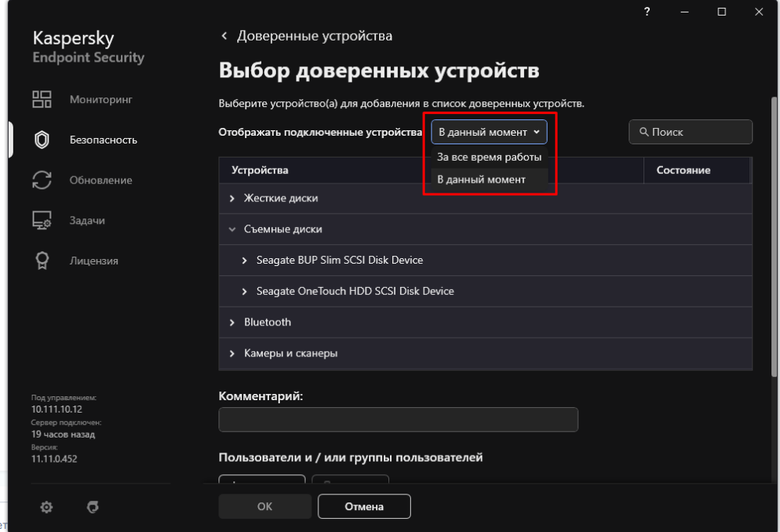Image resolution: width=780 pixels, height=532 pixels.
Task: Select the За все время работы option
Action: (x=489, y=157)
